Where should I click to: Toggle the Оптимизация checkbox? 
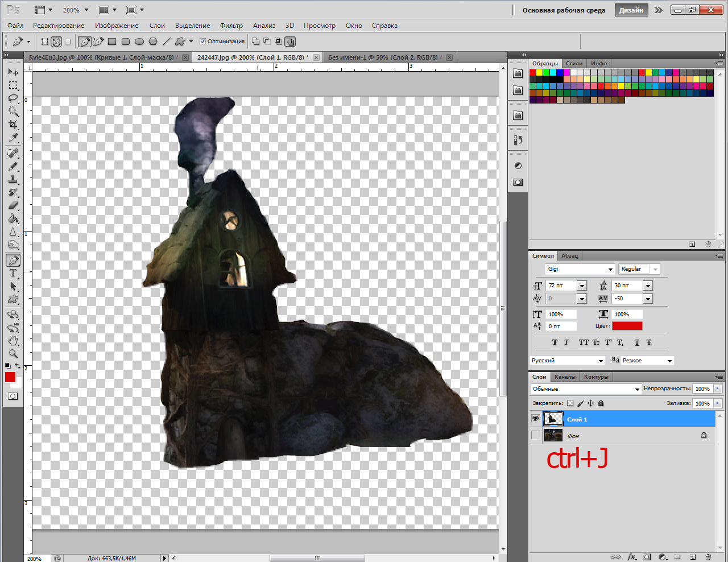202,42
